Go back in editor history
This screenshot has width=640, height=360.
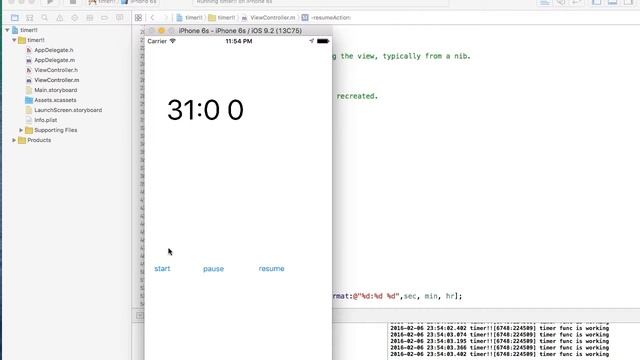pyautogui.click(x=152, y=18)
